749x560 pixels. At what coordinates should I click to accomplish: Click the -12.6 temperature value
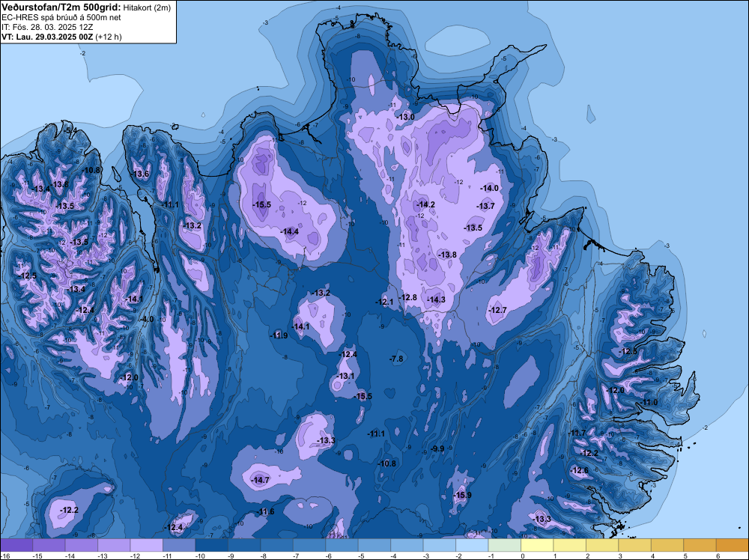[580, 470]
